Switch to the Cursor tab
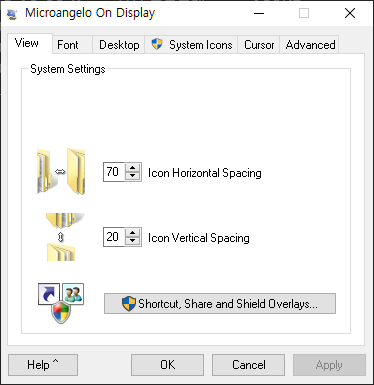374x385 pixels. (x=259, y=45)
